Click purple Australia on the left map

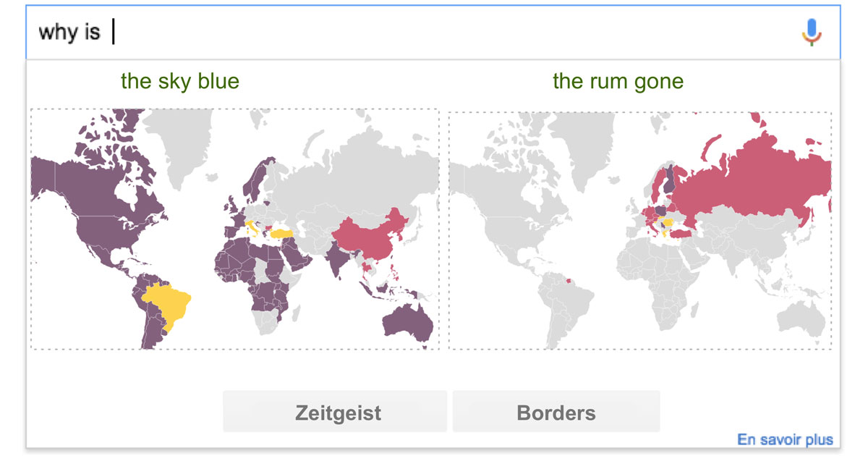pos(409,323)
